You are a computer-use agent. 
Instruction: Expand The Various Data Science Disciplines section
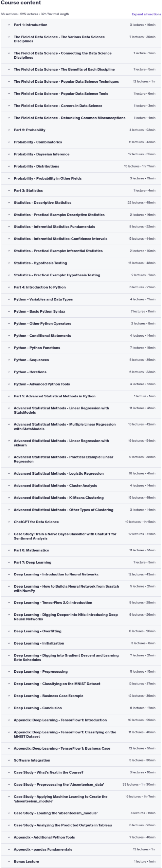point(81,39)
